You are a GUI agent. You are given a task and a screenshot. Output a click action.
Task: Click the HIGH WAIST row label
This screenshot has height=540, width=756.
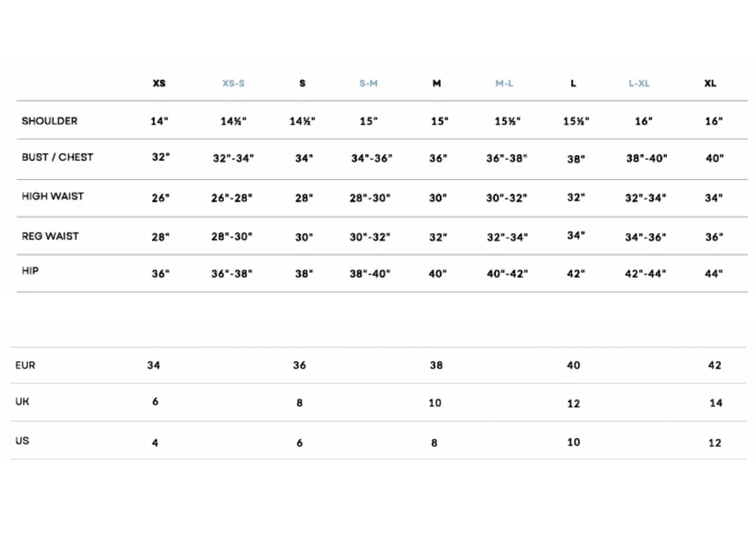click(x=53, y=196)
